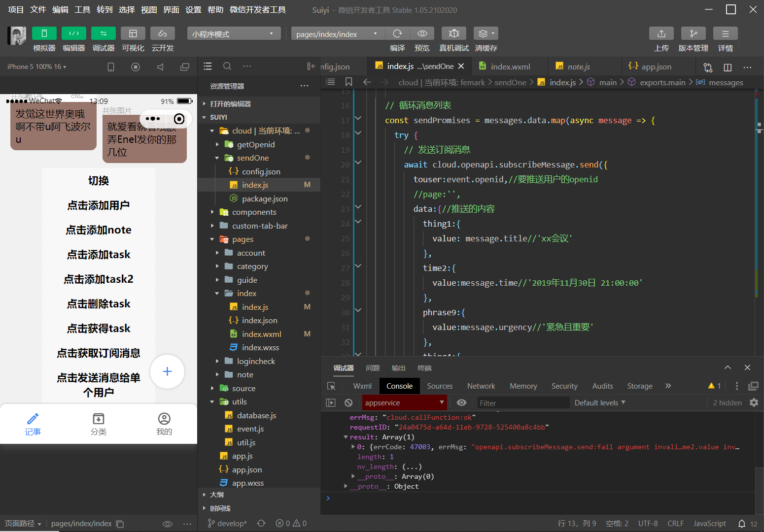This screenshot has height=532, width=764.
Task: Toggle the console live expression eye
Action: pyautogui.click(x=461, y=402)
